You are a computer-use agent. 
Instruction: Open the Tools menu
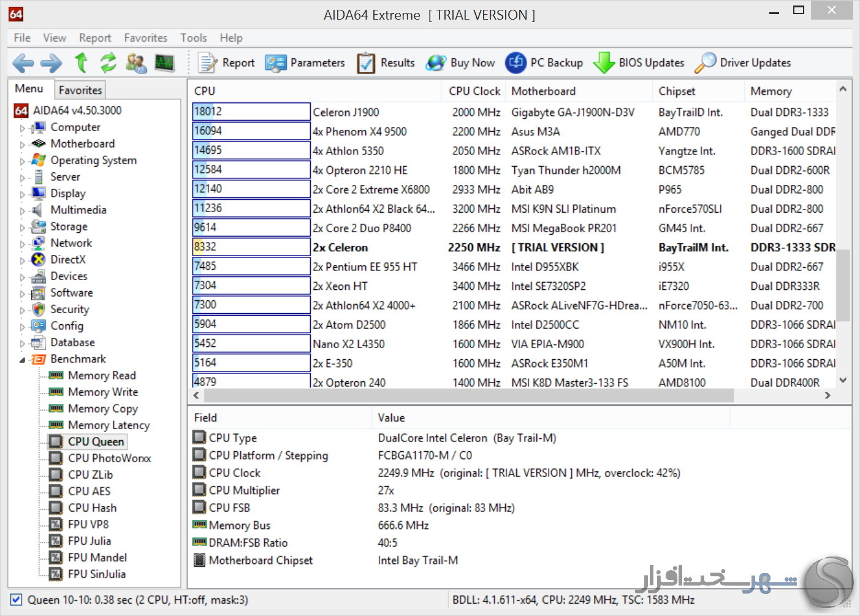194,38
